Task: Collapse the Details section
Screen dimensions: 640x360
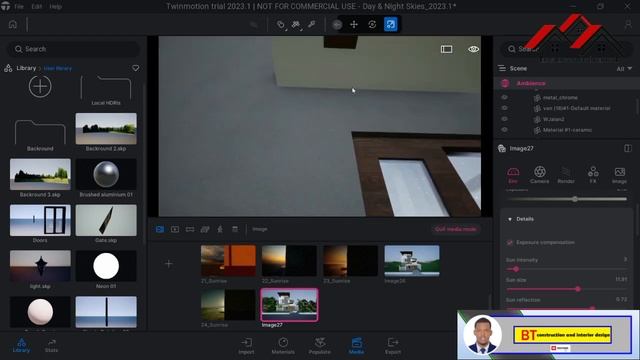Action: tap(510, 219)
